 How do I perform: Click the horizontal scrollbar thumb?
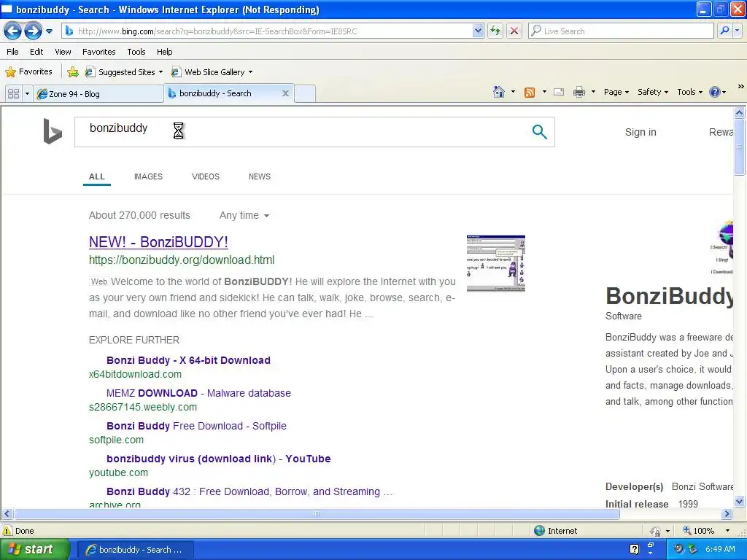317,514
